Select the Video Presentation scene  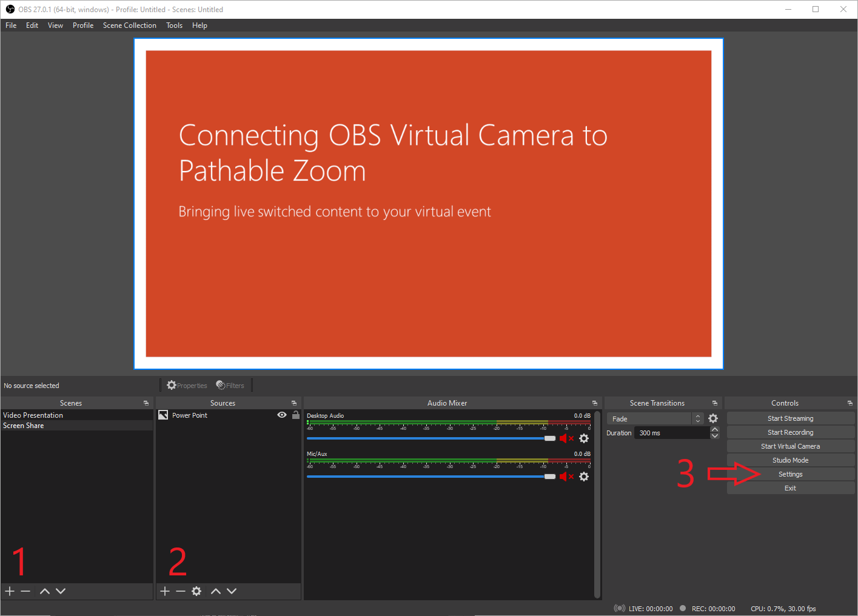click(x=76, y=415)
